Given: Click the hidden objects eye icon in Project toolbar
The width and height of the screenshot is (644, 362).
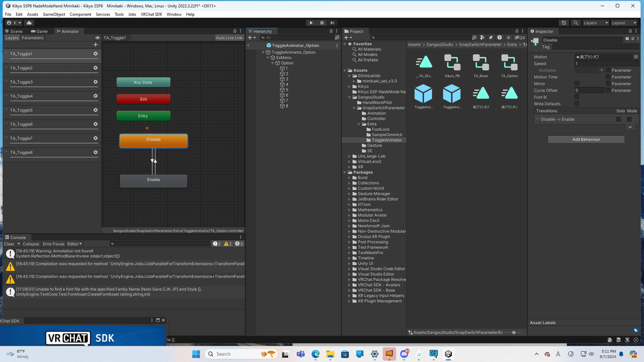Looking at the screenshot, I should coord(517,38).
